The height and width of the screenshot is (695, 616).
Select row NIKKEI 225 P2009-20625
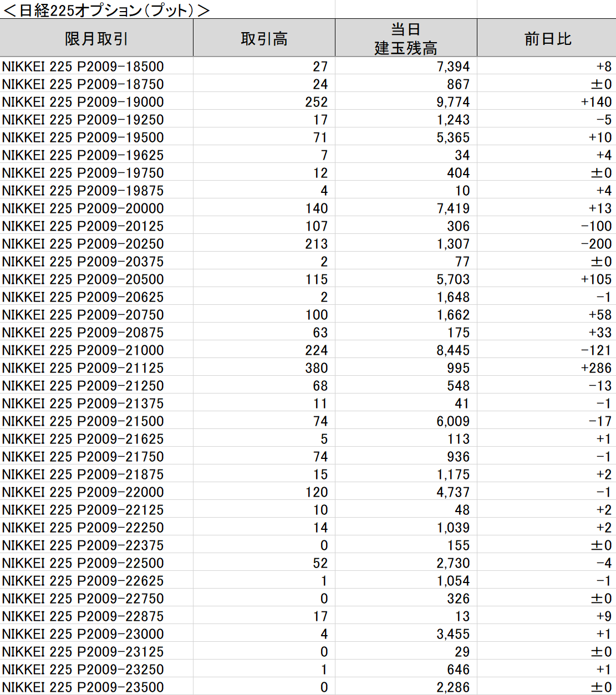point(308,297)
